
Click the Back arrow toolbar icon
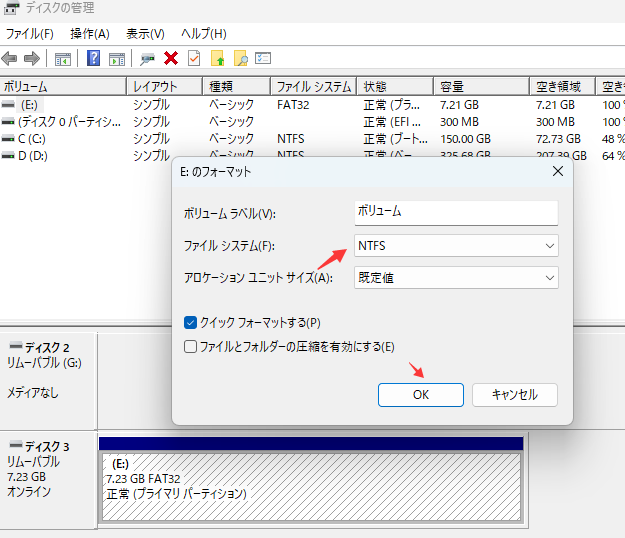point(9,59)
